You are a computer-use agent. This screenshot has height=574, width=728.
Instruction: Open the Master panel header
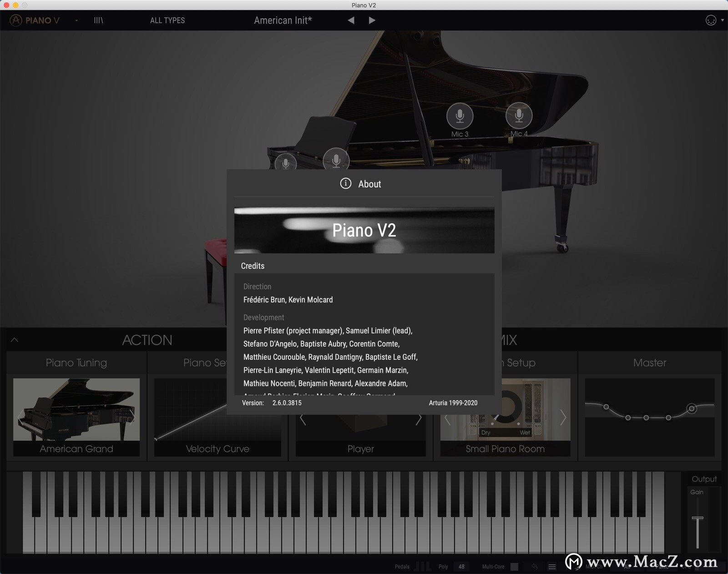650,363
